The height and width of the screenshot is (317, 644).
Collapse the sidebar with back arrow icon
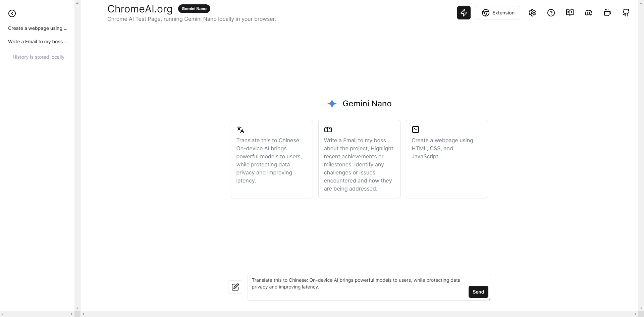pyautogui.click(x=12, y=13)
